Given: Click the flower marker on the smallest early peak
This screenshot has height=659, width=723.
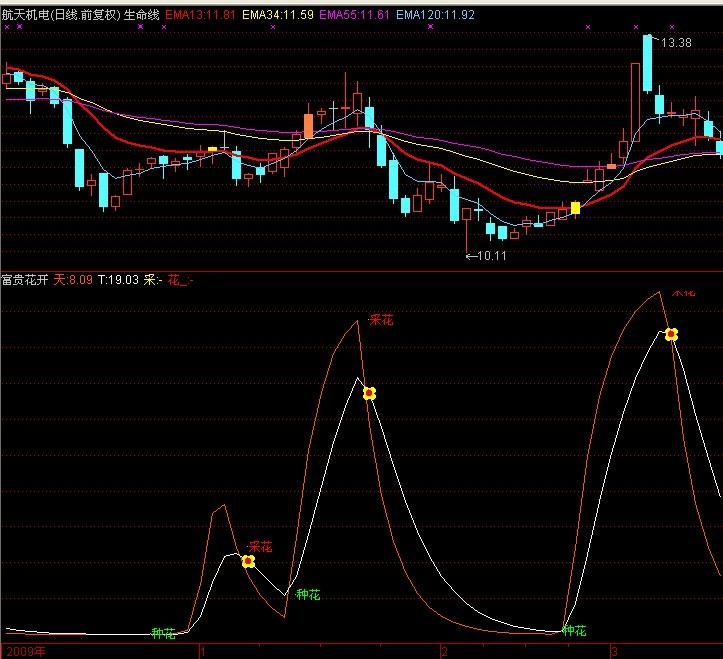Looking at the screenshot, I should (249, 562).
